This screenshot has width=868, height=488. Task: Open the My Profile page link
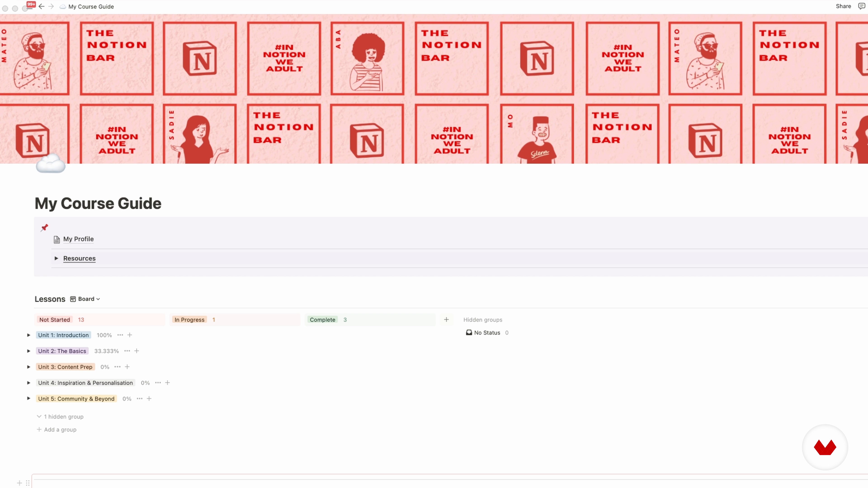point(78,239)
